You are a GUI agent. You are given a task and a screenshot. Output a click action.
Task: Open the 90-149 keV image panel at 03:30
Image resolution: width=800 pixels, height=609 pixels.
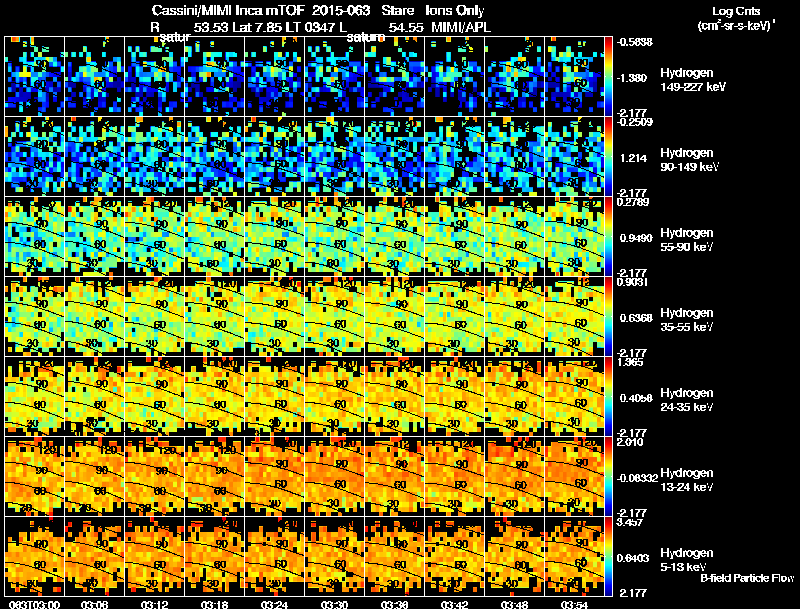click(335, 157)
